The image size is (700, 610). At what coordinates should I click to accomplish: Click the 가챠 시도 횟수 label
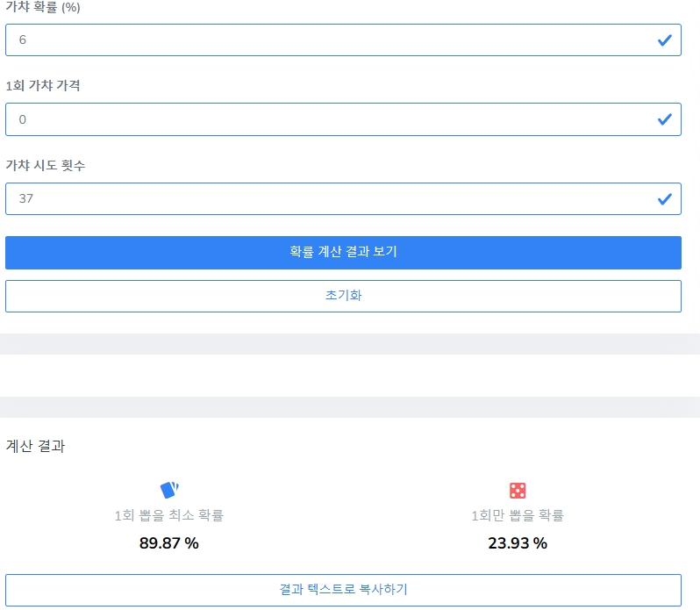tap(46, 165)
